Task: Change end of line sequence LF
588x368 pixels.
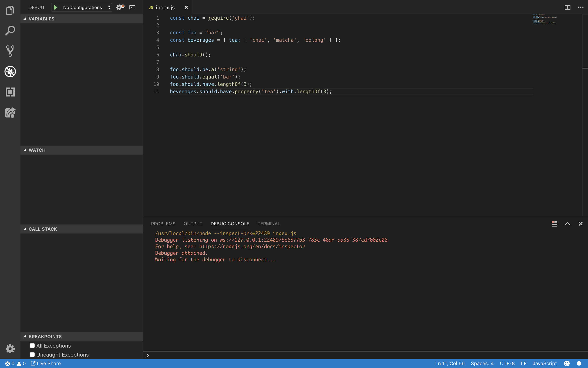Action: [524, 363]
